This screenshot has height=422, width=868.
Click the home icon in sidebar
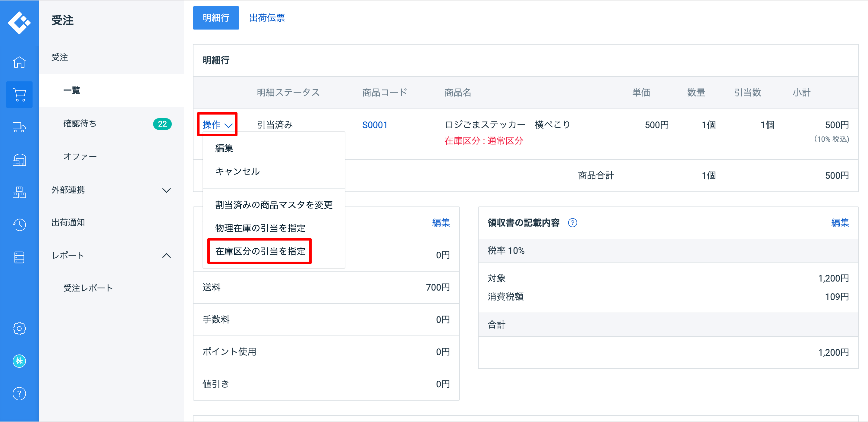(x=19, y=62)
